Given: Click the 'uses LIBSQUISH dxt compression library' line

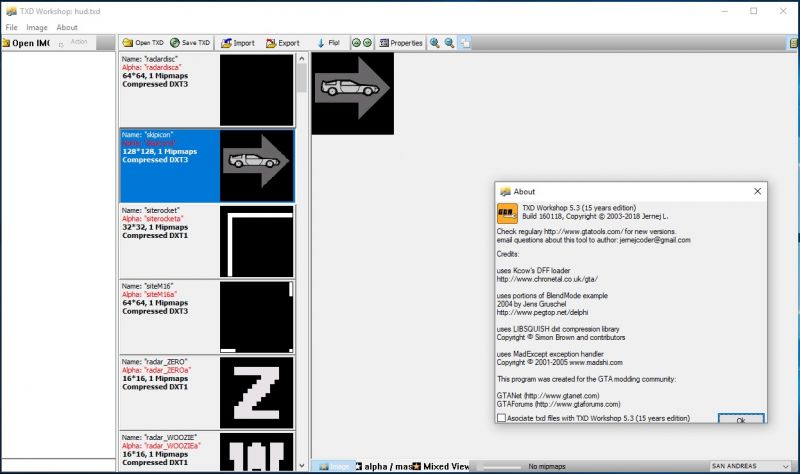Looking at the screenshot, I should point(558,329).
